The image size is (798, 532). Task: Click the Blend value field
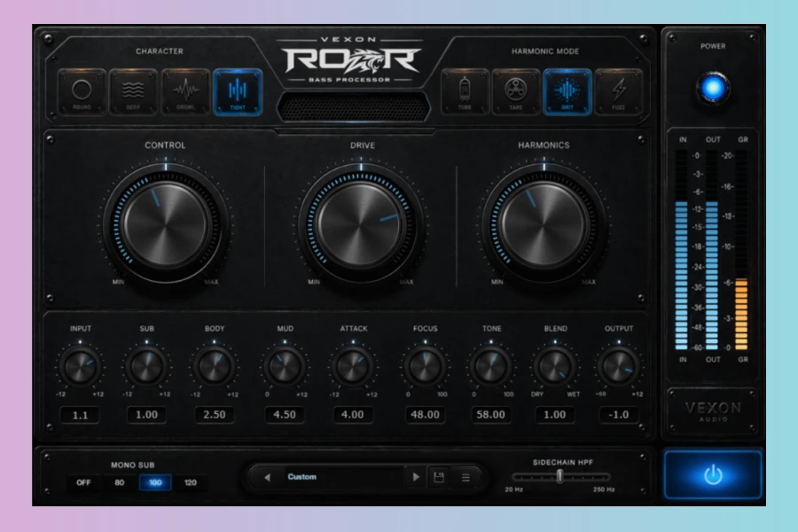(x=555, y=415)
